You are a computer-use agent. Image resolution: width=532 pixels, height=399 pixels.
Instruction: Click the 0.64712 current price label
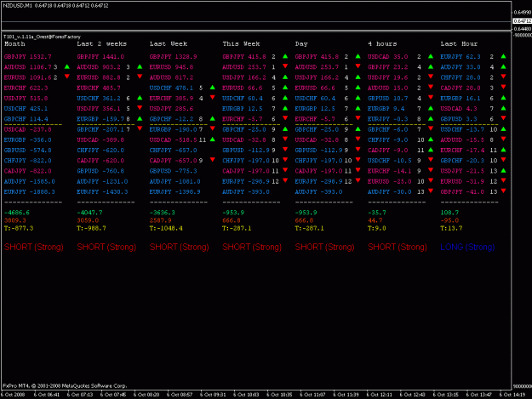pyautogui.click(x=522, y=21)
